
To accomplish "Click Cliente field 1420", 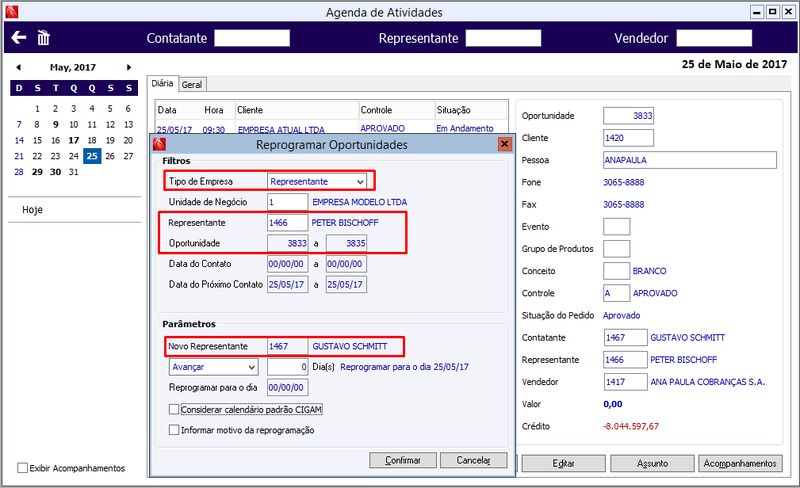I will point(628,138).
